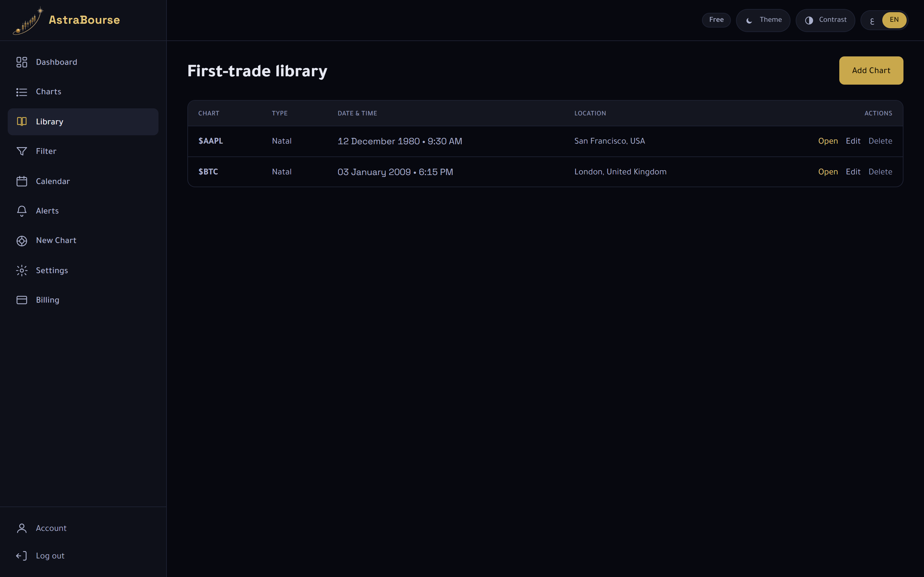Open Calendar using its calendar icon
The height and width of the screenshot is (577, 924).
point(22,181)
